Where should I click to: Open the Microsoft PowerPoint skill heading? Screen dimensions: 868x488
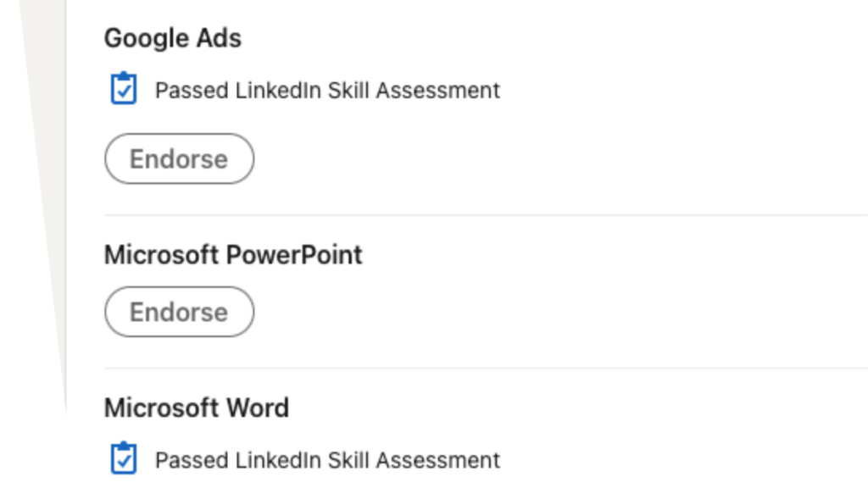click(x=233, y=255)
